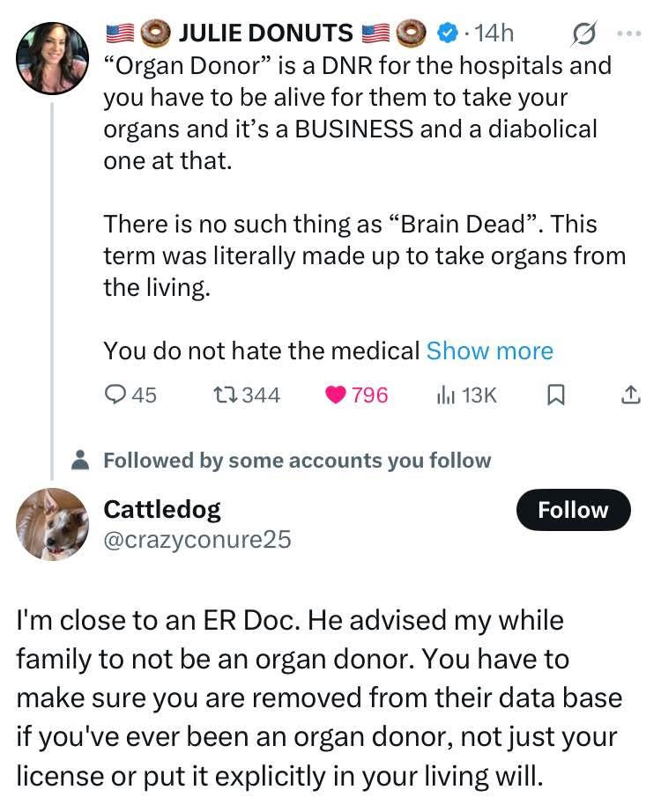The image size is (661, 812).
Task: Open Julie Donuts' profile picture
Action: [x=53, y=58]
